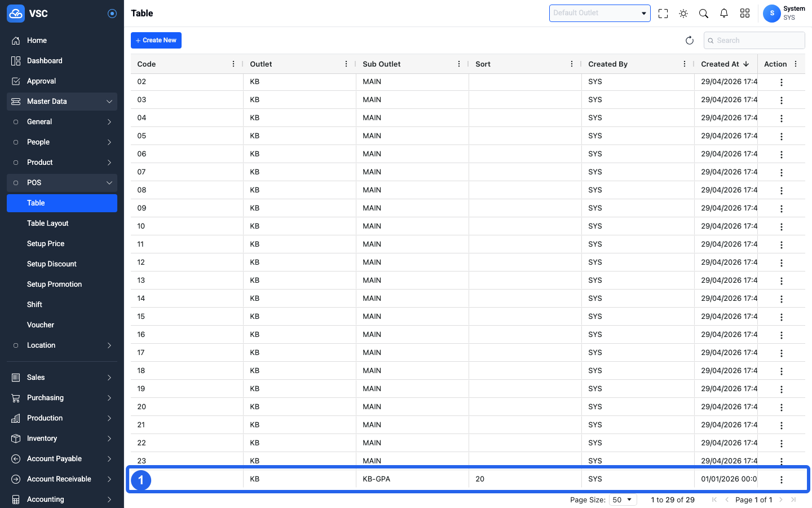Select the KB-GPA sub outlet cell
The width and height of the screenshot is (812, 508).
click(412, 479)
